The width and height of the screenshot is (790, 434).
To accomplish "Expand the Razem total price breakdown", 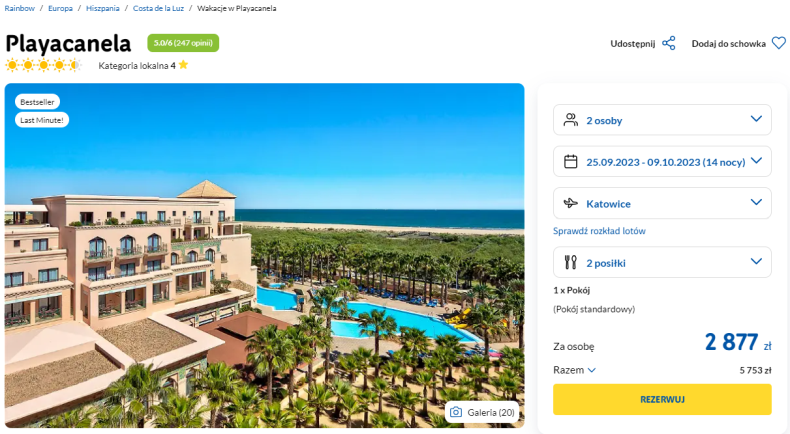I will click(x=574, y=370).
